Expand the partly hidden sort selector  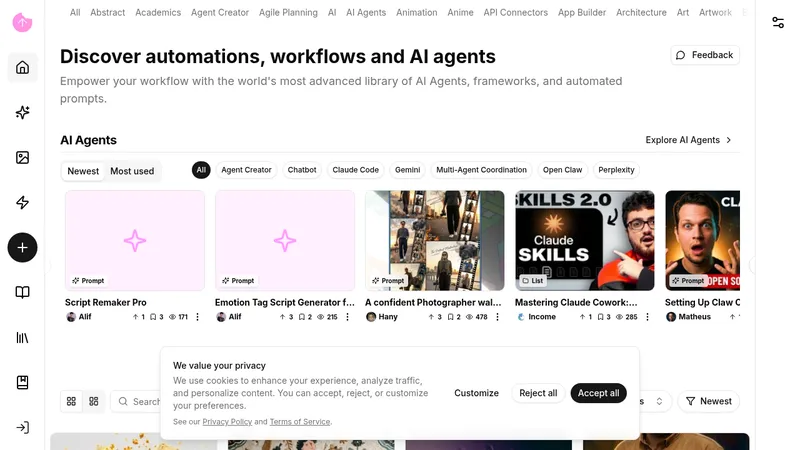(655, 402)
